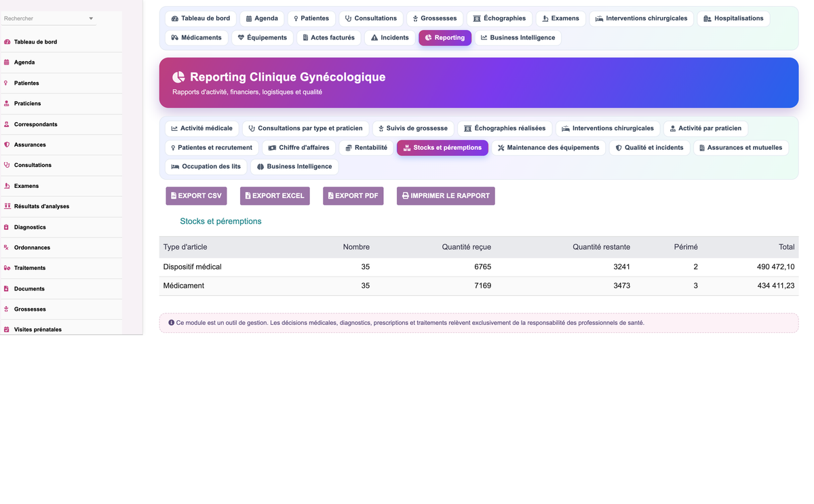Open Actes facturés top navigation tab

click(x=329, y=38)
